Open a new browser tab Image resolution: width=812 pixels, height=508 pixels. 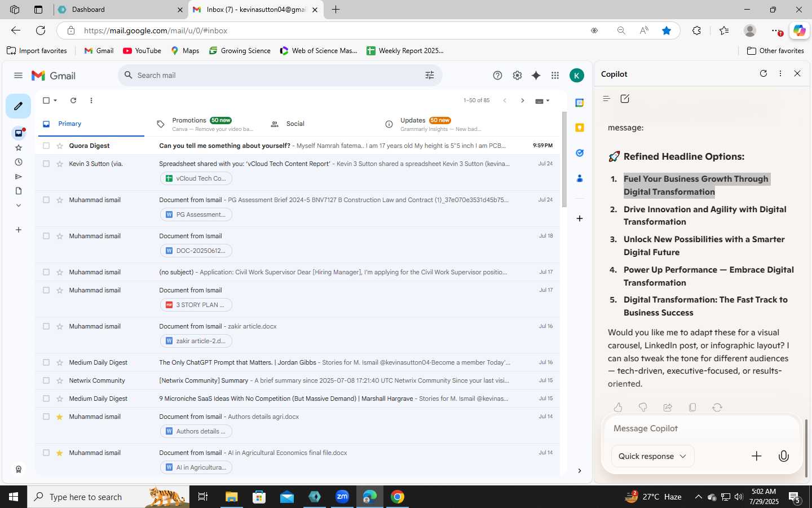click(336, 10)
